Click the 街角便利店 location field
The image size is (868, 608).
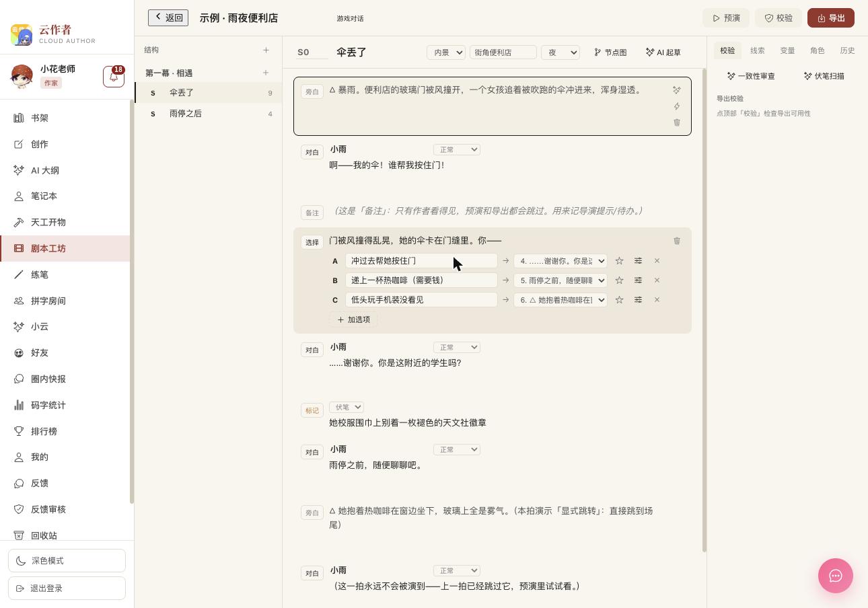point(503,52)
